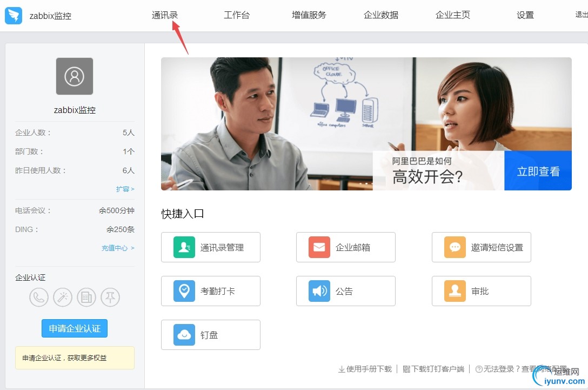The width and height of the screenshot is (588, 390).
Task: Open the 设置 menu
Action: [x=525, y=15]
